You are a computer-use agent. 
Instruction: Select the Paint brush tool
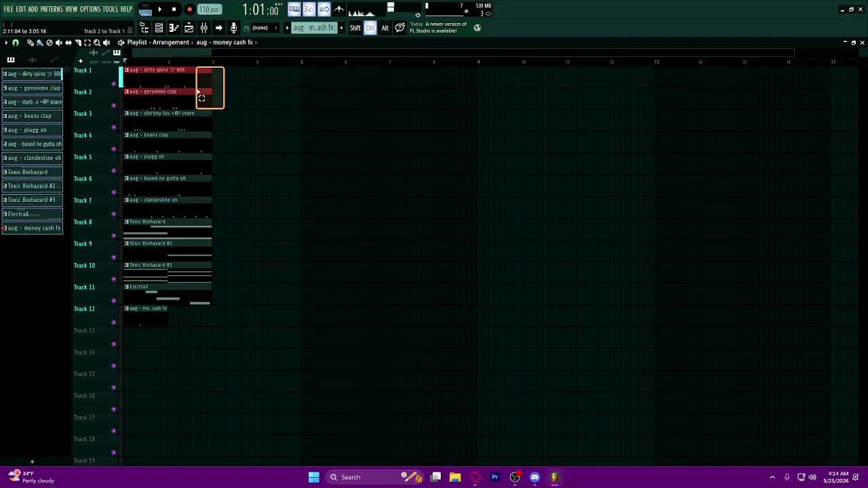tap(40, 43)
